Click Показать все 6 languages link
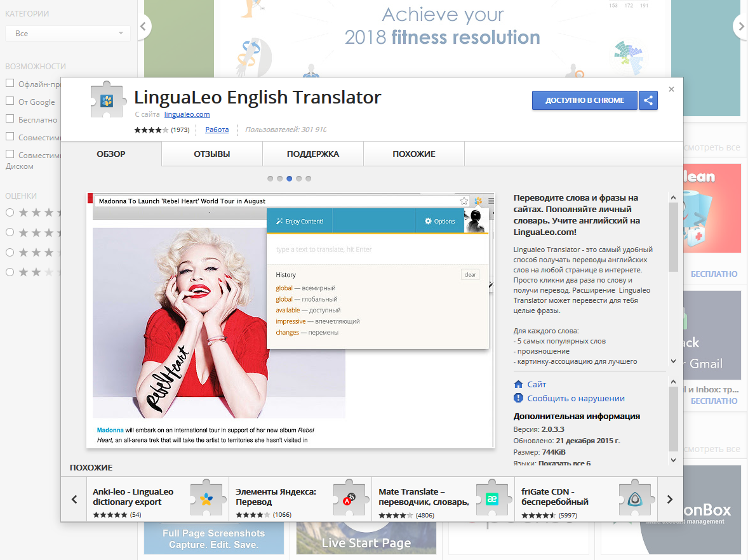Screen dimensions: 748x560 (x=565, y=463)
